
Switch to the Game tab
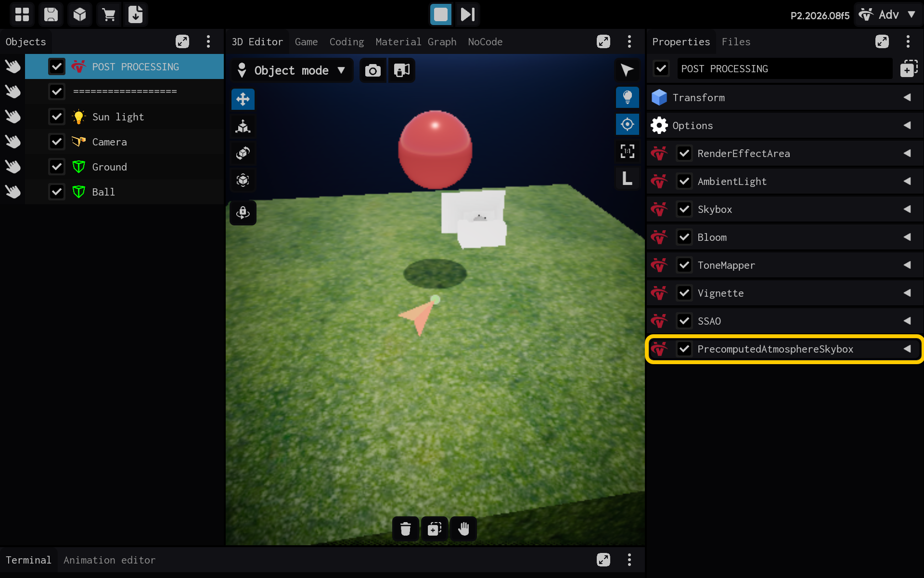(x=306, y=42)
